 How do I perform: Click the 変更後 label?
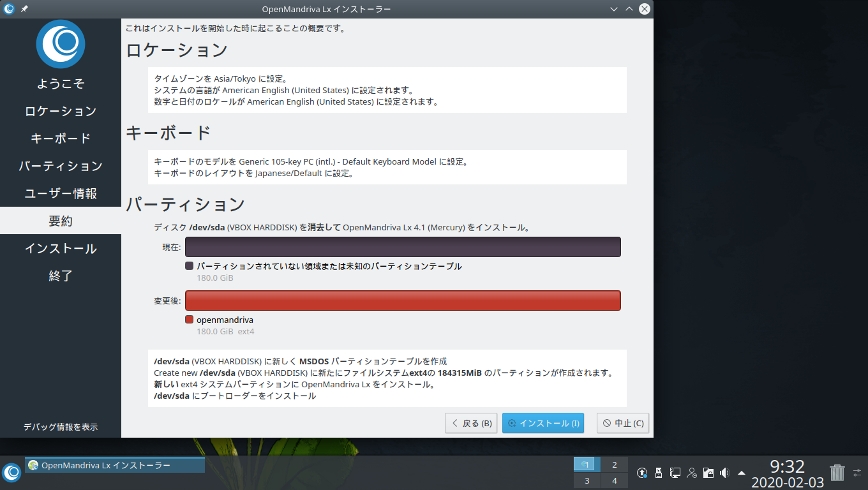[x=167, y=301]
